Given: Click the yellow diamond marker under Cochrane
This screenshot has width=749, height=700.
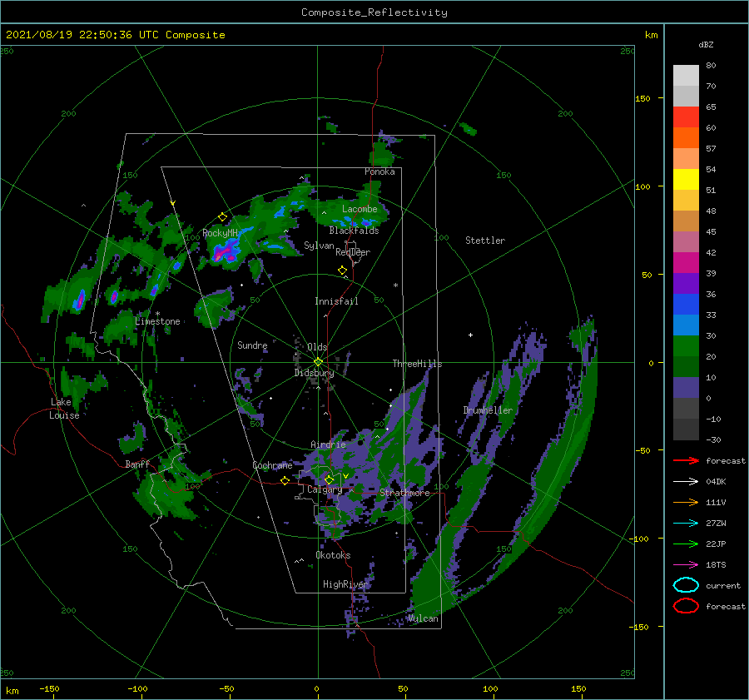Looking at the screenshot, I should point(285,480).
